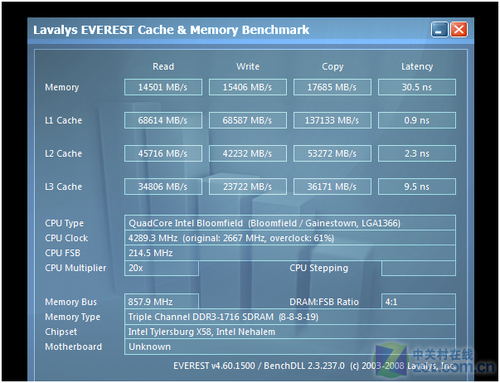Click the CPU Clock label

point(66,238)
